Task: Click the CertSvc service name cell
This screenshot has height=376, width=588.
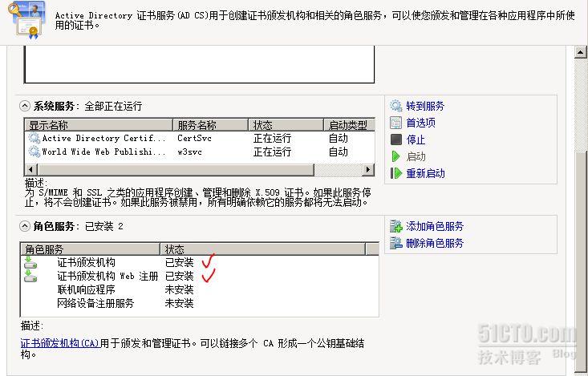Action: tap(195, 138)
